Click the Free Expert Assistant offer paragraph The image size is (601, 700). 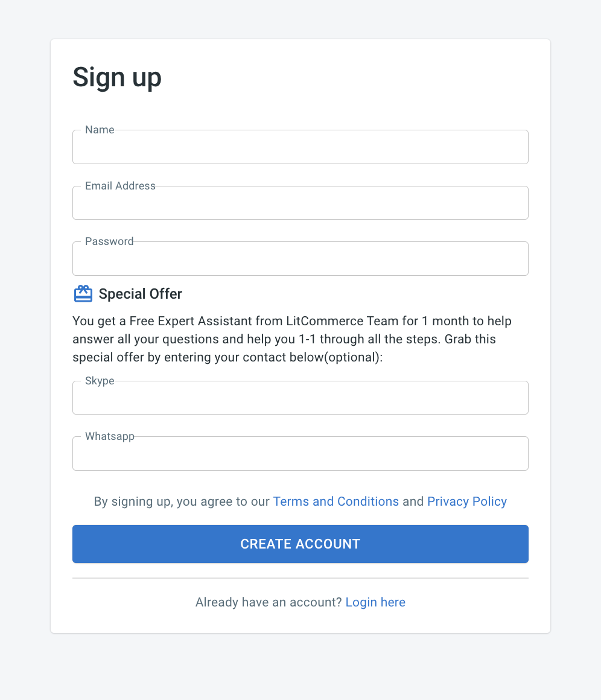[292, 339]
